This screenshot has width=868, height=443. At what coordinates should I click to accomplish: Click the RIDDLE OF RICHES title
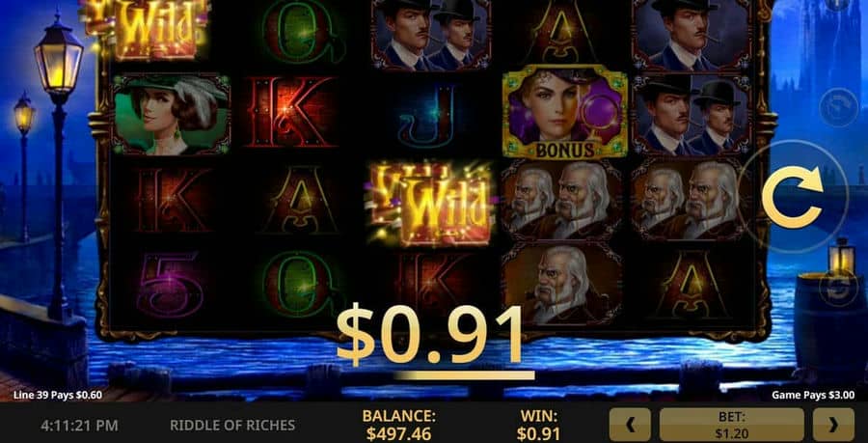pyautogui.click(x=232, y=426)
